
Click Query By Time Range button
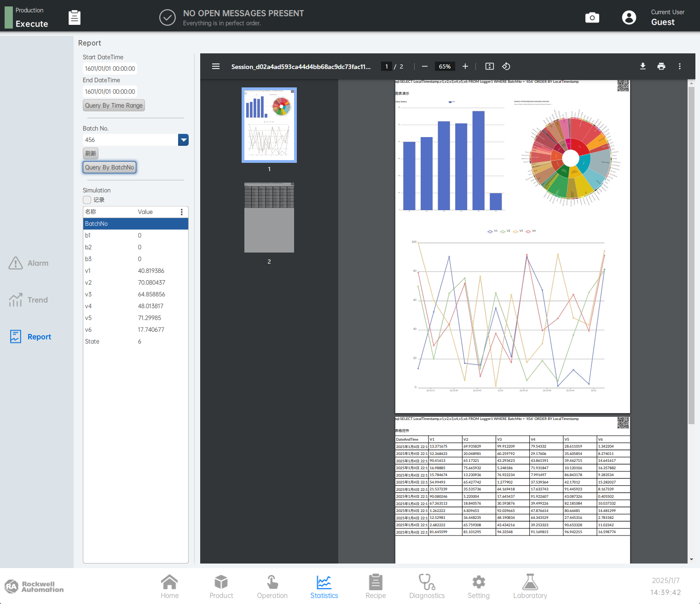(114, 105)
